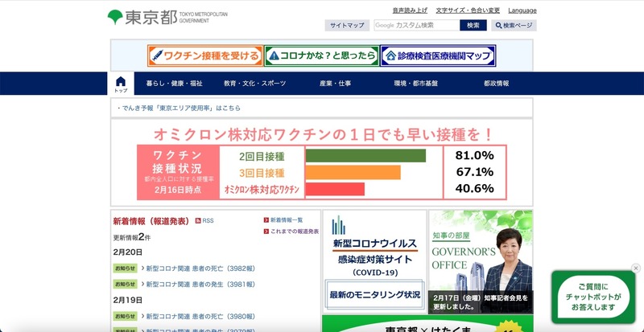
Task: Close the chatbot popup with X
Action: [635, 268]
